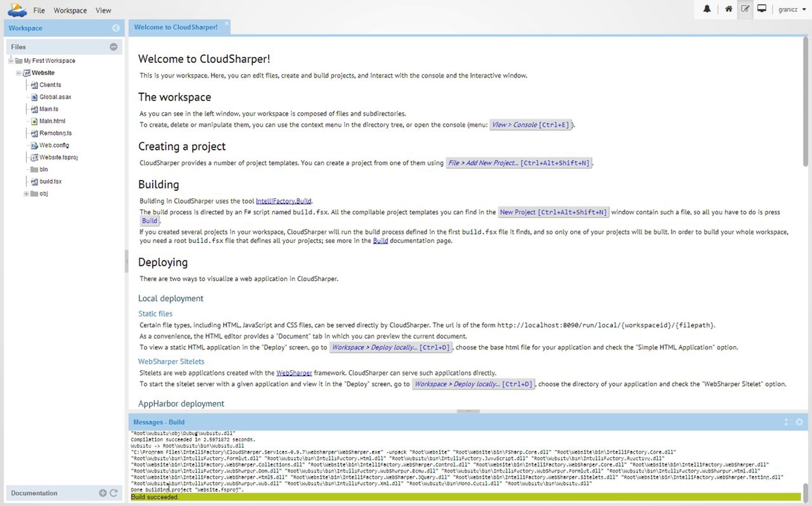Select the Website.fsproj project file icon

(x=34, y=157)
